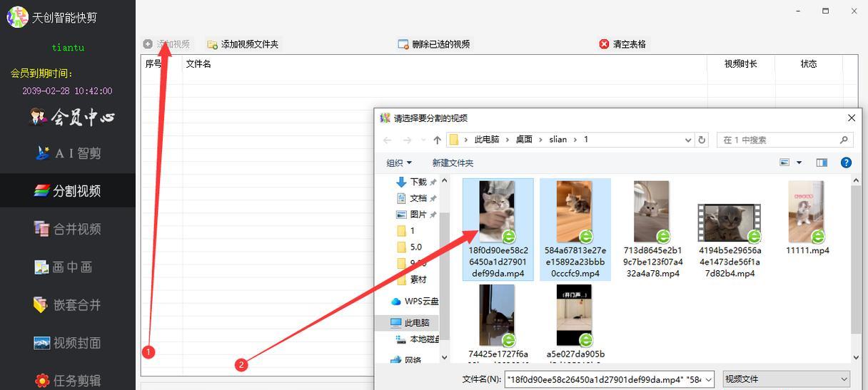Open the AI智剪 sidebar item
This screenshot has height=390, width=868.
(x=68, y=153)
